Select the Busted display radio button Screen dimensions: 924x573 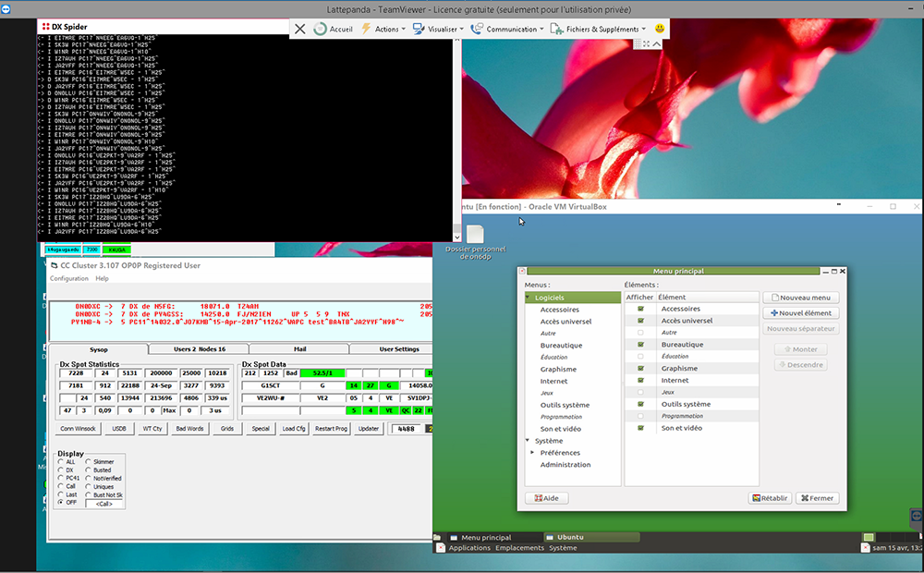tap(89, 469)
